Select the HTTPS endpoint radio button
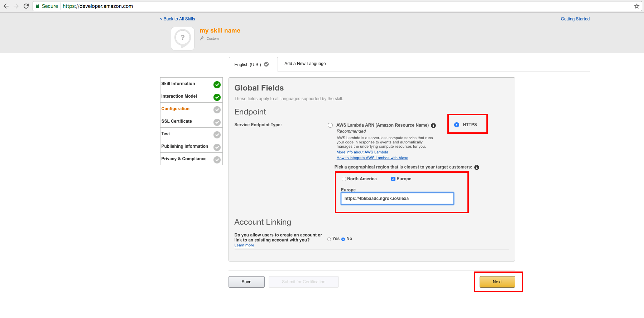This screenshot has height=318, width=644. (457, 125)
